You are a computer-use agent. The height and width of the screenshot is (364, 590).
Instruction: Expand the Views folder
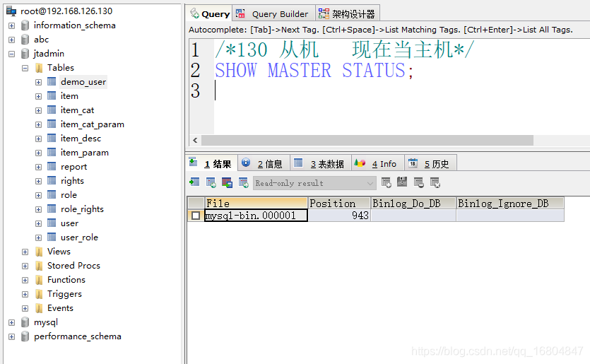[x=25, y=252]
